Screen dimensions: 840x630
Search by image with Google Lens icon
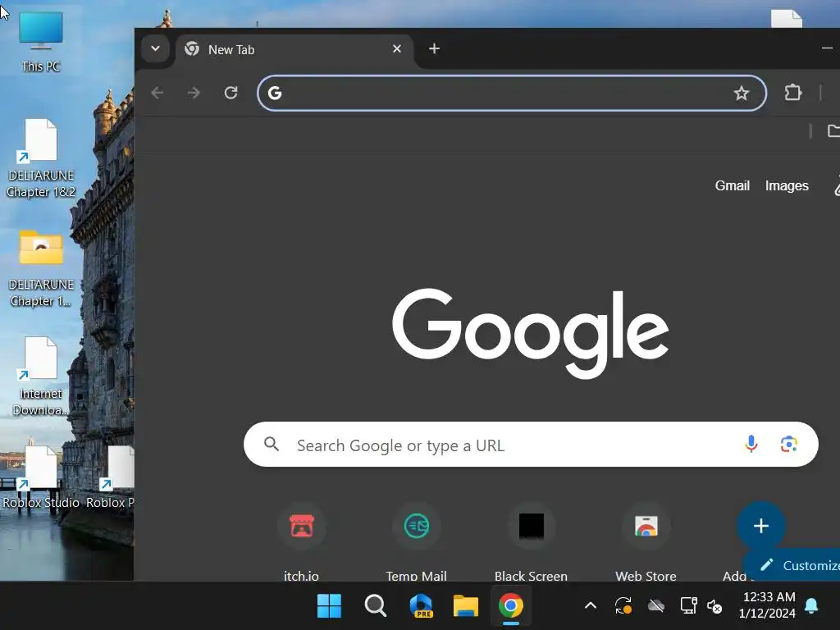[x=788, y=444]
